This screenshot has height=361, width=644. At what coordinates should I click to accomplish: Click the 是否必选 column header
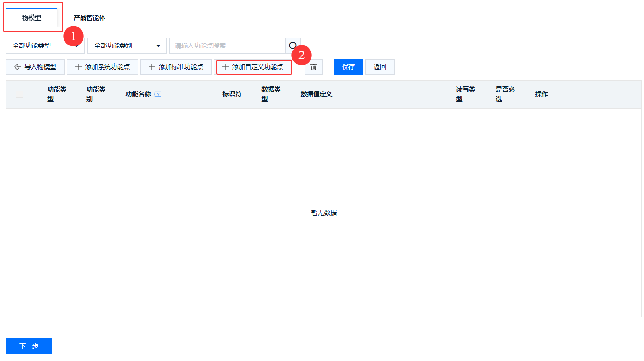(505, 94)
